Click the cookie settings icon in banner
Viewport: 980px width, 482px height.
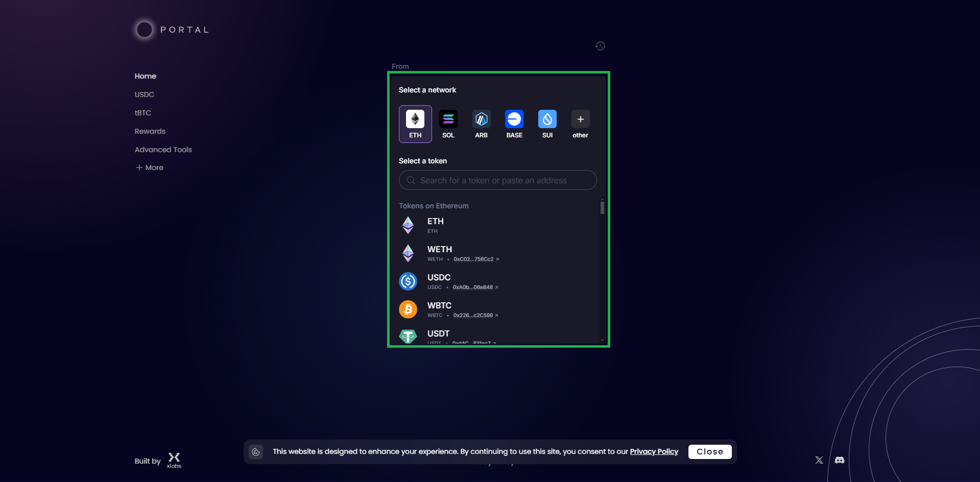[256, 452]
